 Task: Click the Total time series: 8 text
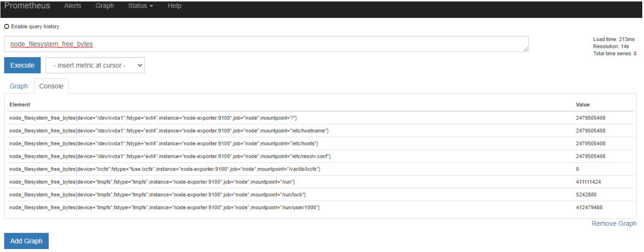615,53
